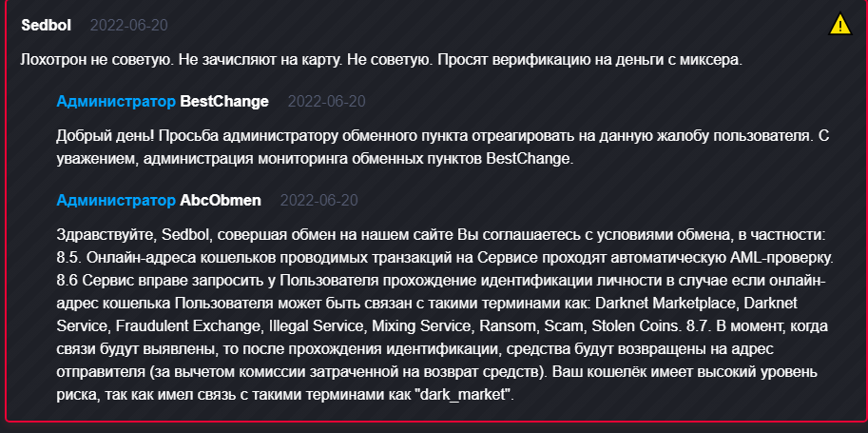Open the Sedbol user profile name

46,26
